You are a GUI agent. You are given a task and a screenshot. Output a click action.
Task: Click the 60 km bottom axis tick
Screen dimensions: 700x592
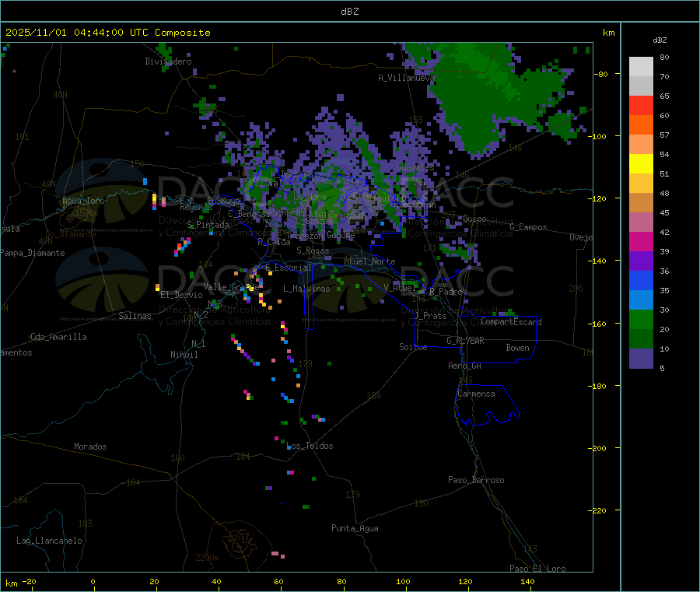(278, 582)
